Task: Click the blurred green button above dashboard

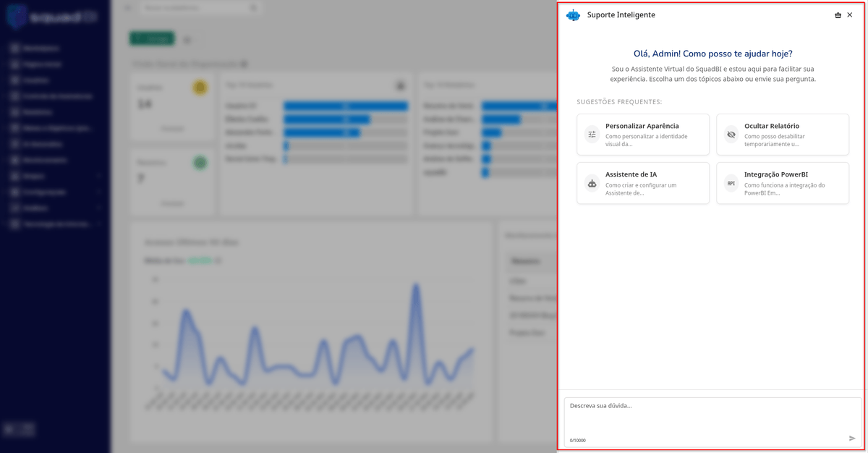Action: tap(151, 39)
